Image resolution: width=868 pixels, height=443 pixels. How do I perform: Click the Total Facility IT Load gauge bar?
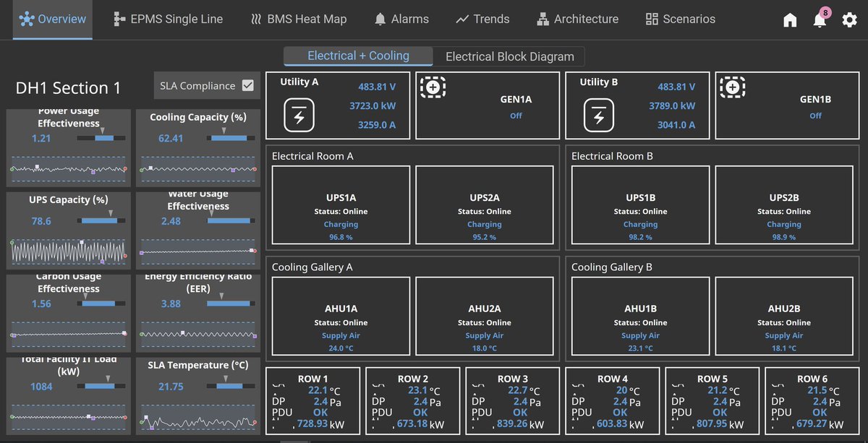pyautogui.click(x=103, y=387)
